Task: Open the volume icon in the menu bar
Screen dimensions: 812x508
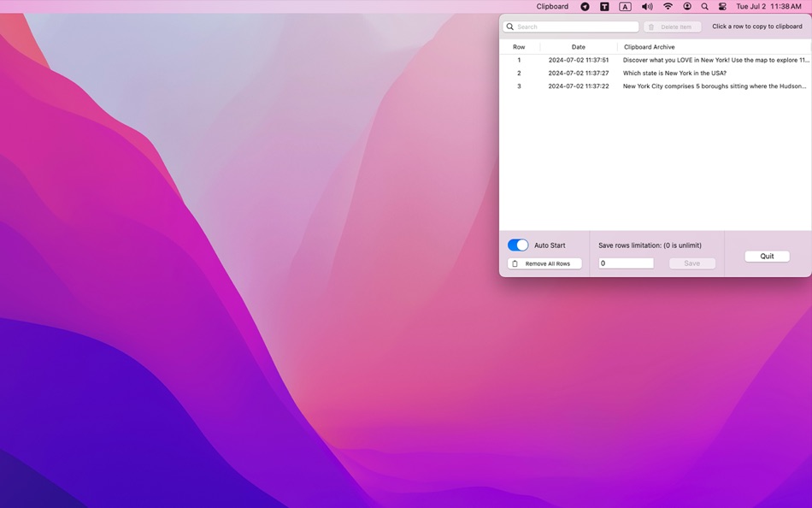Action: click(647, 6)
